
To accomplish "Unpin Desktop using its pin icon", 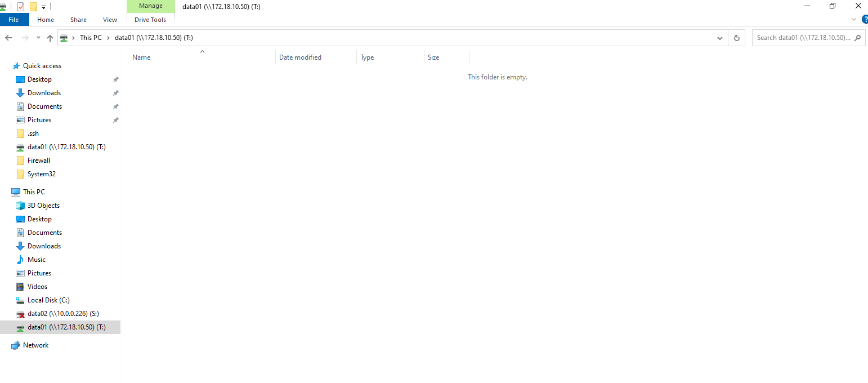I will click(115, 79).
